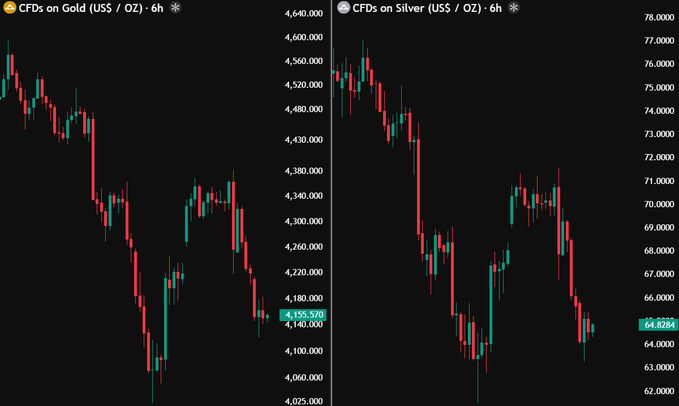The image size is (679, 406).
Task: Click the 73.0000 level on Silver price axis
Action: [659, 134]
